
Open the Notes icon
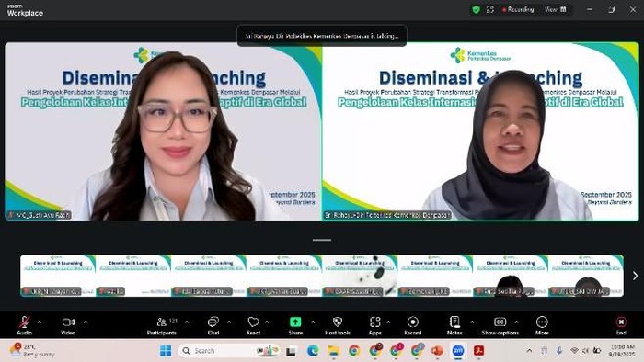[x=454, y=322]
